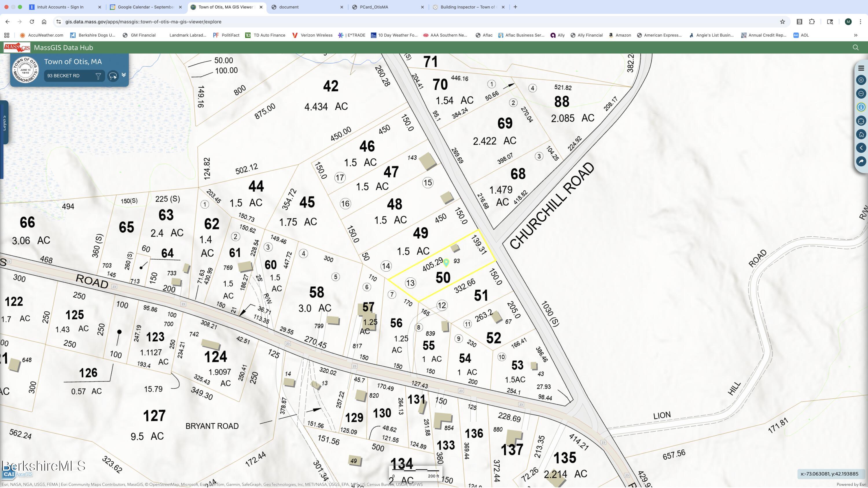Open MassGIS Data Hub search magnifier

click(x=855, y=47)
